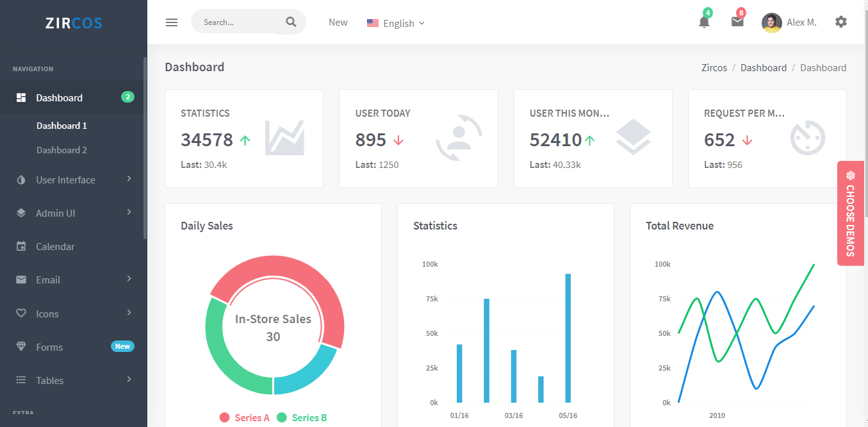Image resolution: width=868 pixels, height=427 pixels.
Task: Select Dashboard 2 in sidebar
Action: pos(61,150)
